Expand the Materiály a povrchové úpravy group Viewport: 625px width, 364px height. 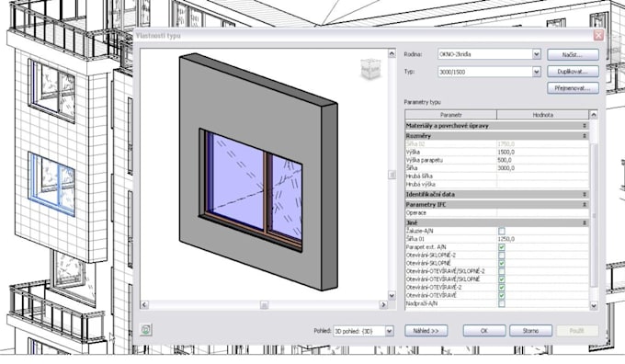585,126
